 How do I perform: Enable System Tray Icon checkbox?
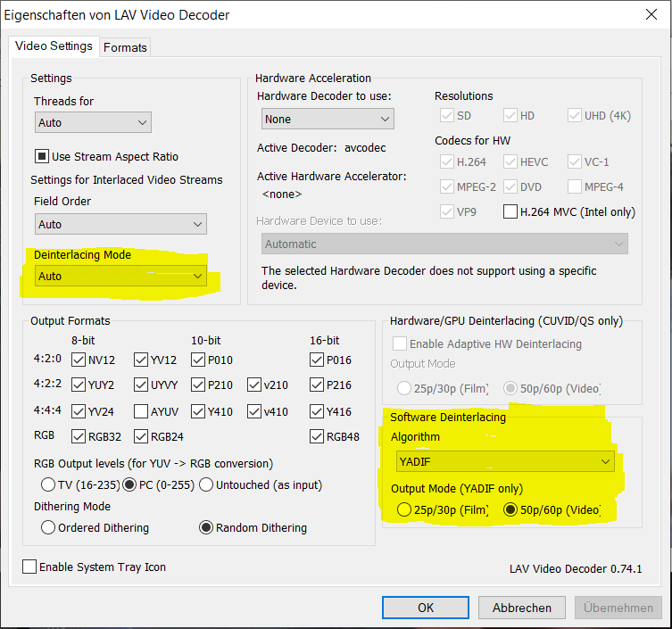click(29, 567)
